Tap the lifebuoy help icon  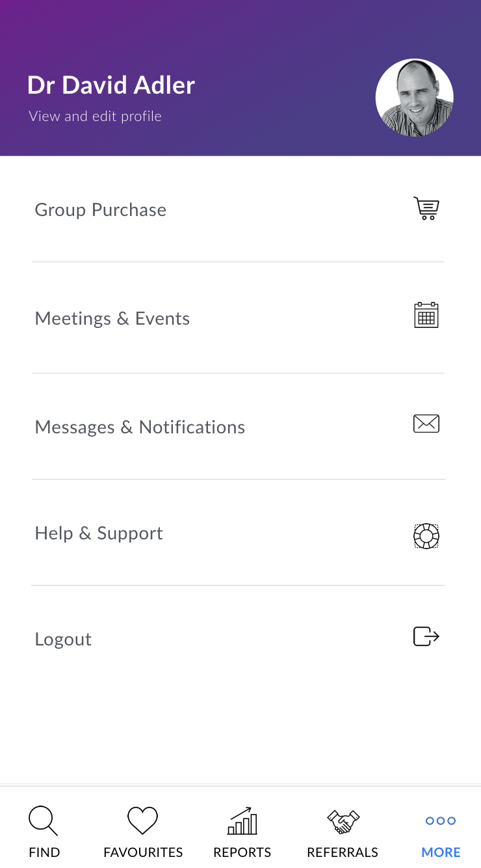[x=426, y=536]
